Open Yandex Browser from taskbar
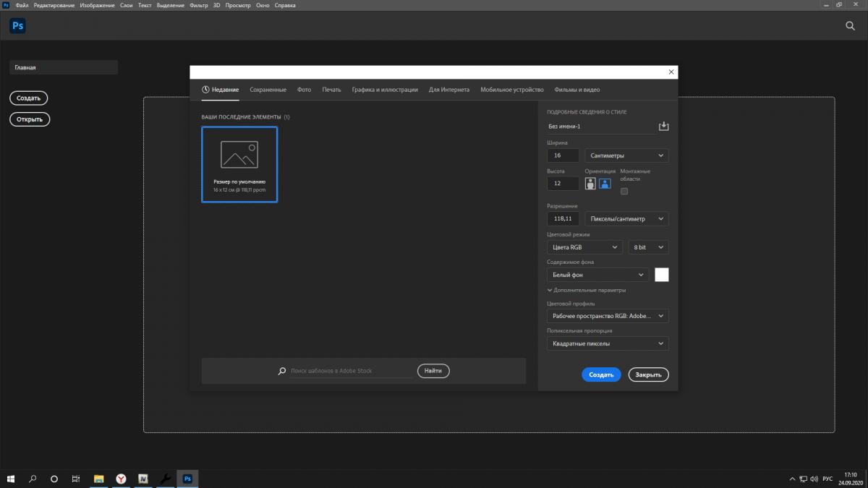The width and height of the screenshot is (868, 488). click(x=122, y=479)
